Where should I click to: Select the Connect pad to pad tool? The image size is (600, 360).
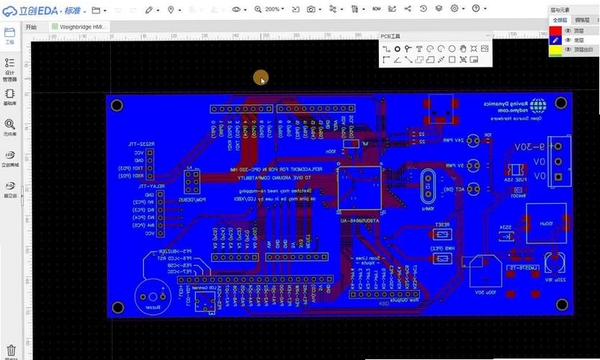tap(408, 60)
